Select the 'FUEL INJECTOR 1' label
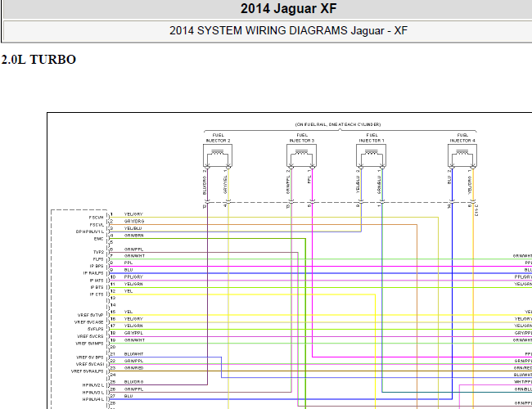 pos(372,137)
